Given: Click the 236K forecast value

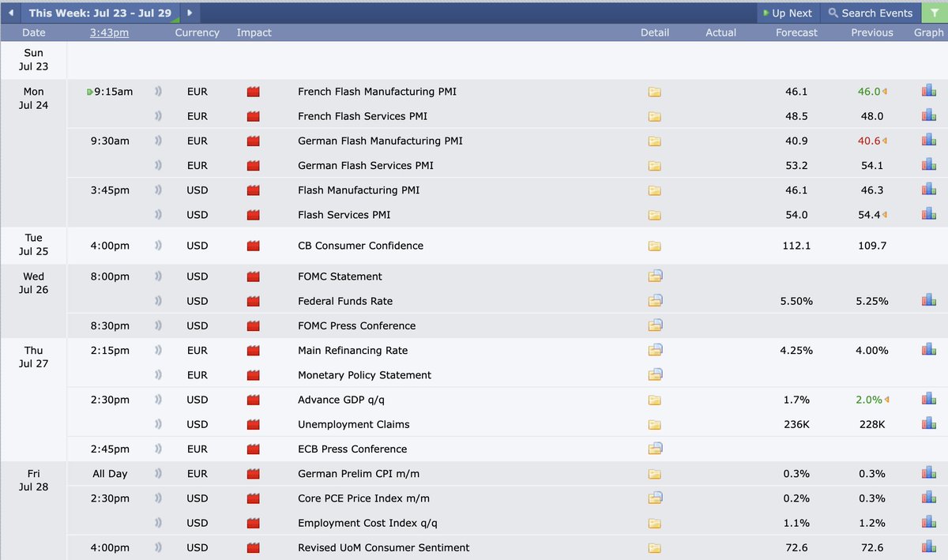Looking at the screenshot, I should click(796, 424).
